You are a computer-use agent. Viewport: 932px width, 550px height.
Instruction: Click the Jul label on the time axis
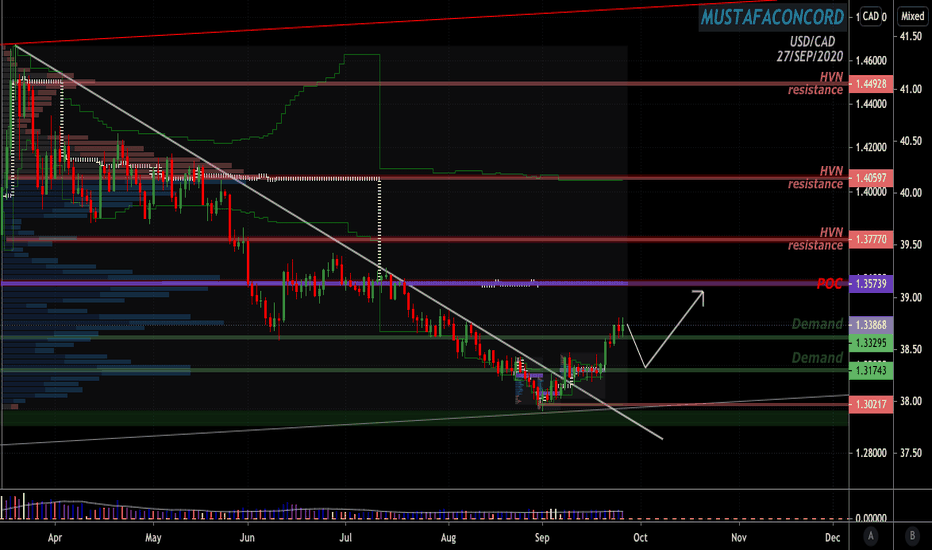point(345,538)
